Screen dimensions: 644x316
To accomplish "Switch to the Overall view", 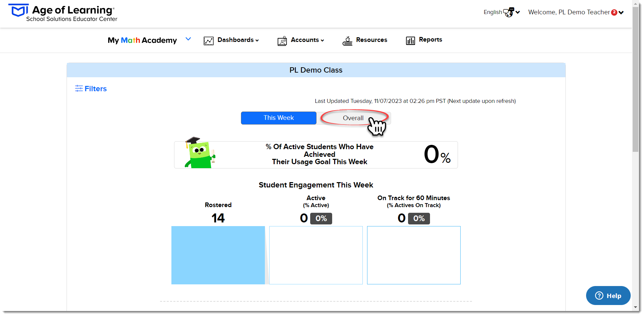I will coord(353,118).
